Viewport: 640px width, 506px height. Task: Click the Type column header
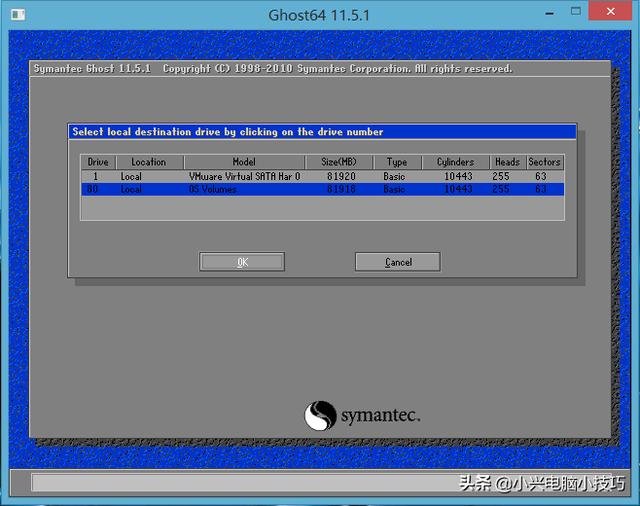click(397, 162)
